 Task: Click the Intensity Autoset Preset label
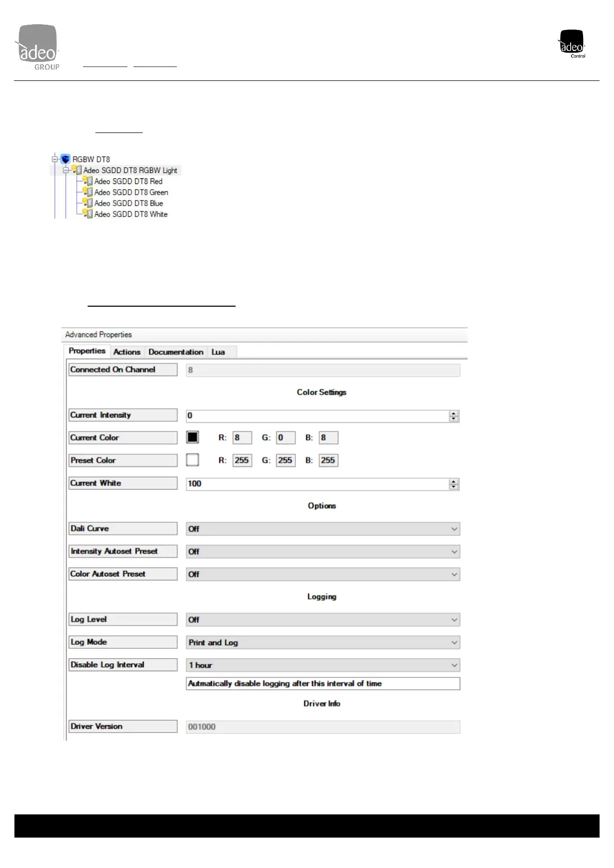coord(123,551)
